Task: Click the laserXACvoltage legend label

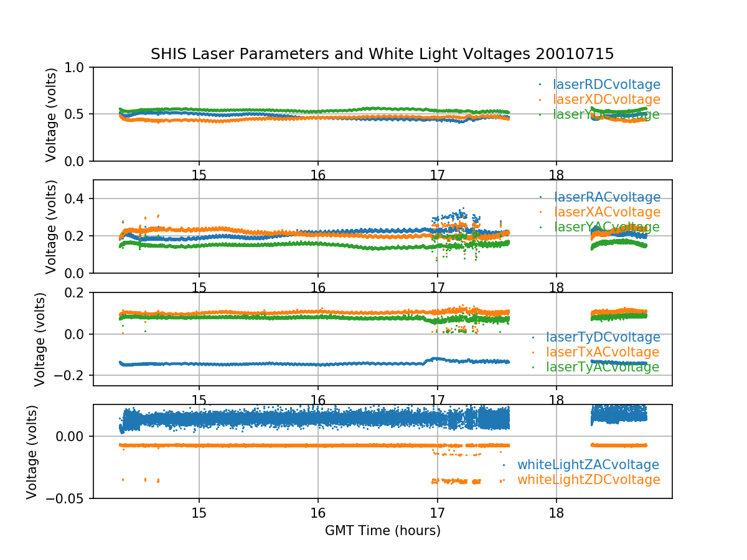Action: coord(606,213)
